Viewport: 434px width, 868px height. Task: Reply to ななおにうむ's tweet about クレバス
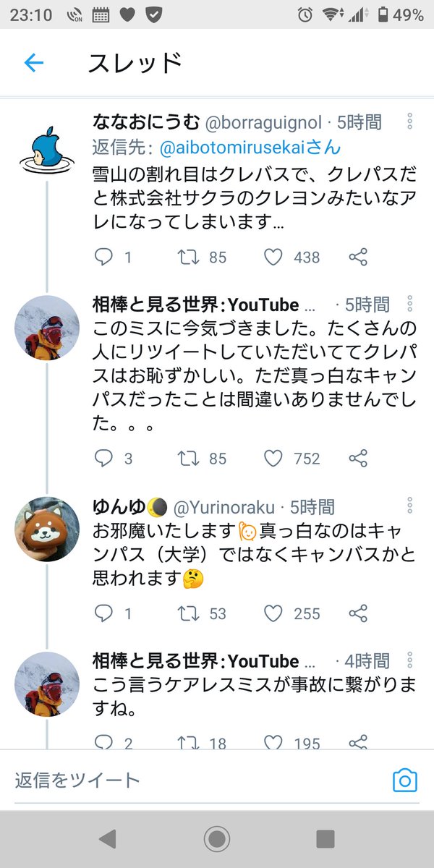click(x=103, y=256)
